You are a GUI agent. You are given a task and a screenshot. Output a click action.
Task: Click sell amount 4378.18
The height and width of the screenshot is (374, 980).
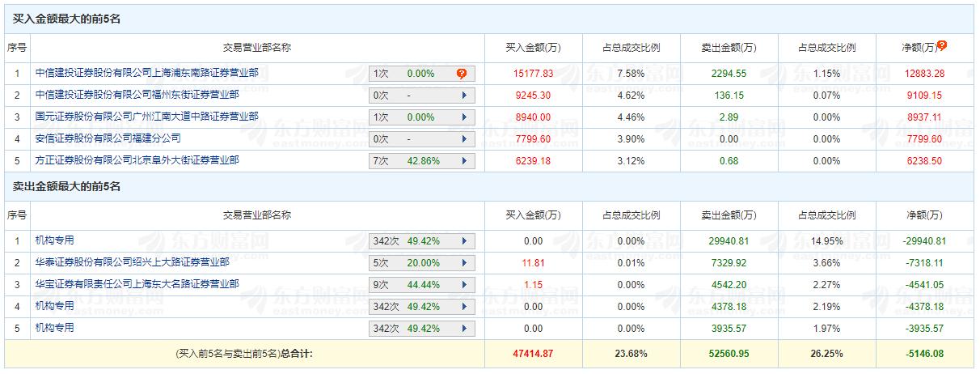coord(729,307)
